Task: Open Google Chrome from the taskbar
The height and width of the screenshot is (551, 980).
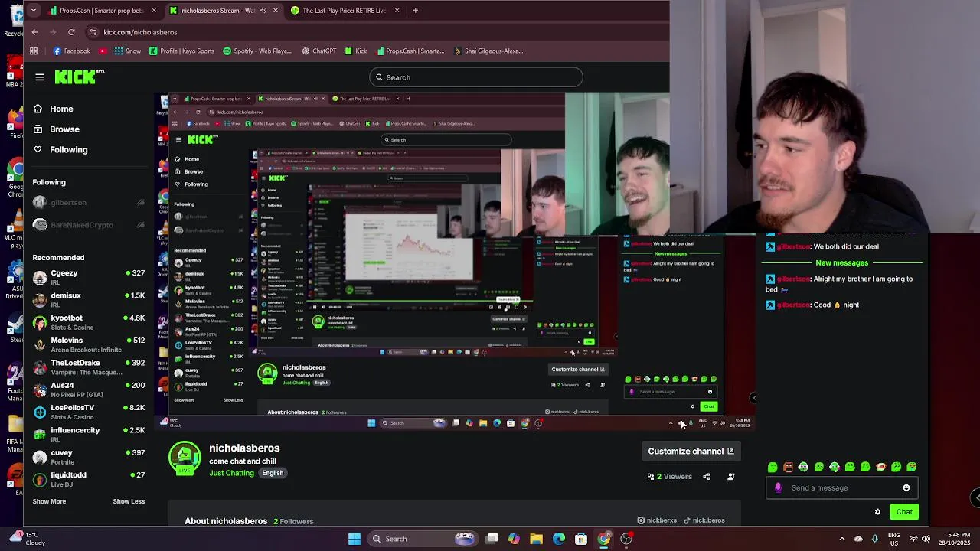Action: tap(604, 539)
